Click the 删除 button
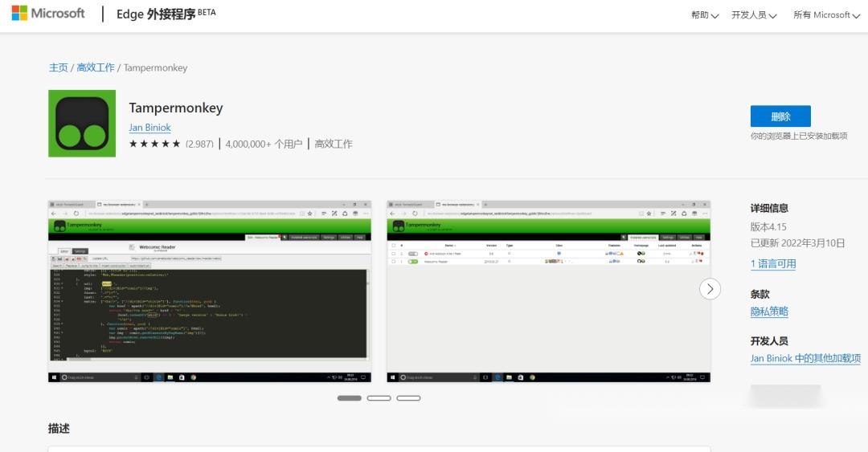The width and height of the screenshot is (868, 452). 780,116
